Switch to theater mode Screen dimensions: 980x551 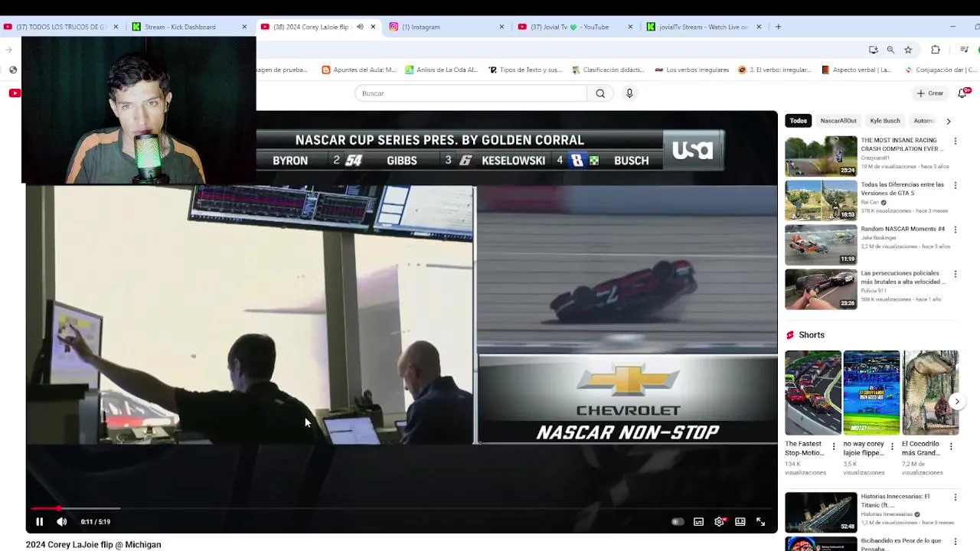click(x=740, y=522)
